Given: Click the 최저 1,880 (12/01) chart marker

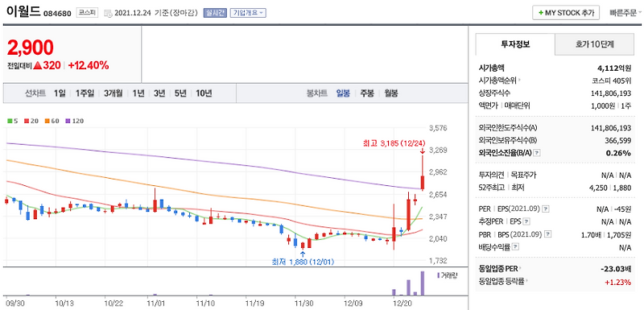Looking at the screenshot, I should point(303,262).
